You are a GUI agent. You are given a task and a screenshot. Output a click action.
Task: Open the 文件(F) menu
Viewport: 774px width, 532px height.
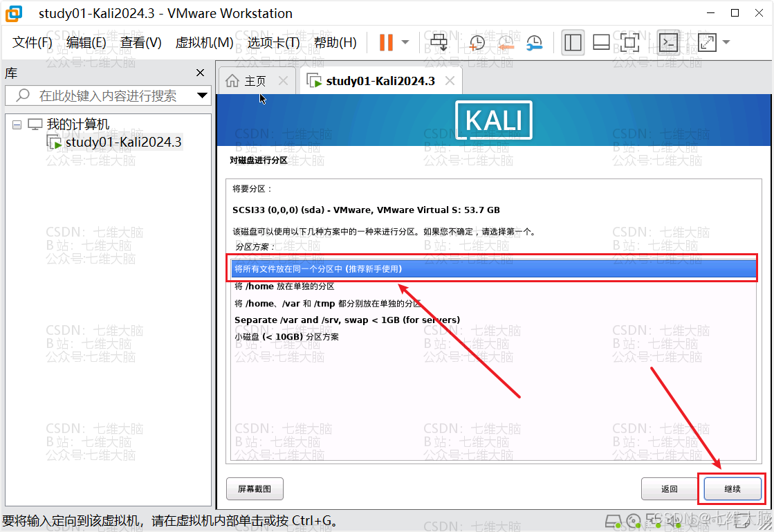click(x=32, y=43)
